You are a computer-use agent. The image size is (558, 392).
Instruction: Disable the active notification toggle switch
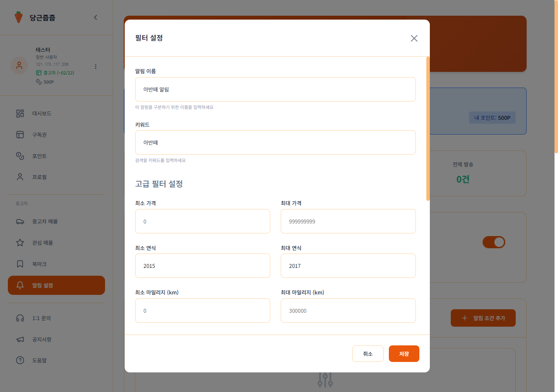[494, 242]
